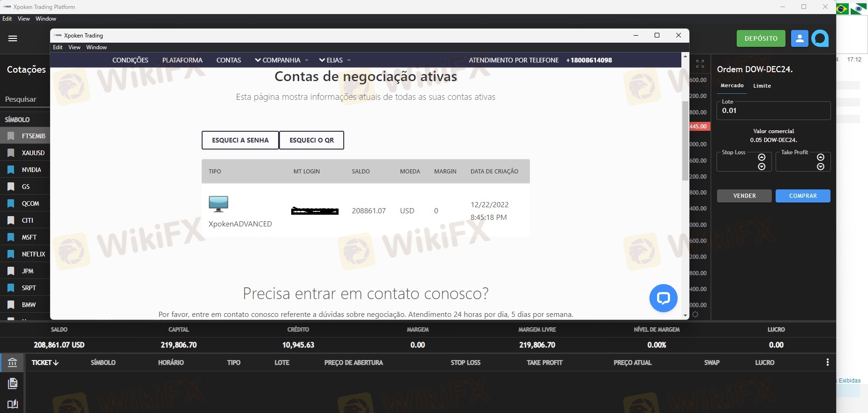Viewport: 868px width, 413px height.
Task: Open View menu in Xpoken Trading window
Action: 75,47
